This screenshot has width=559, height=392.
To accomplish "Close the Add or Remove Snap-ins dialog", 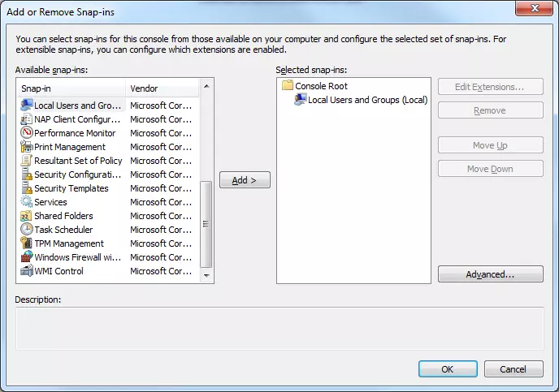I will (534, 8).
